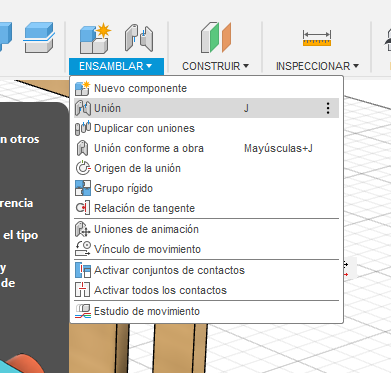Click the Split Body icon in toolbar
The width and height of the screenshot is (391, 373).
[x=39, y=37]
